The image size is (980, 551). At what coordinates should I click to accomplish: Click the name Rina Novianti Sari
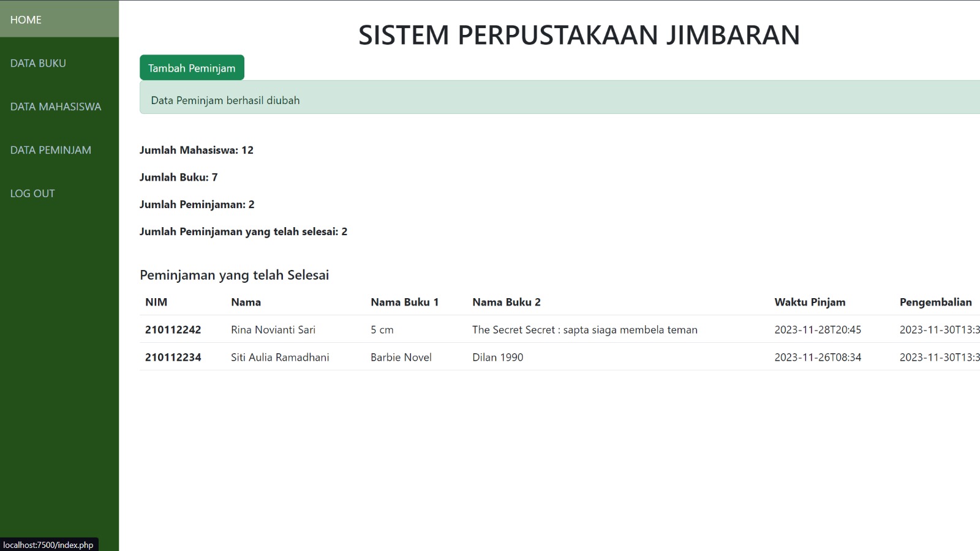[x=273, y=329]
